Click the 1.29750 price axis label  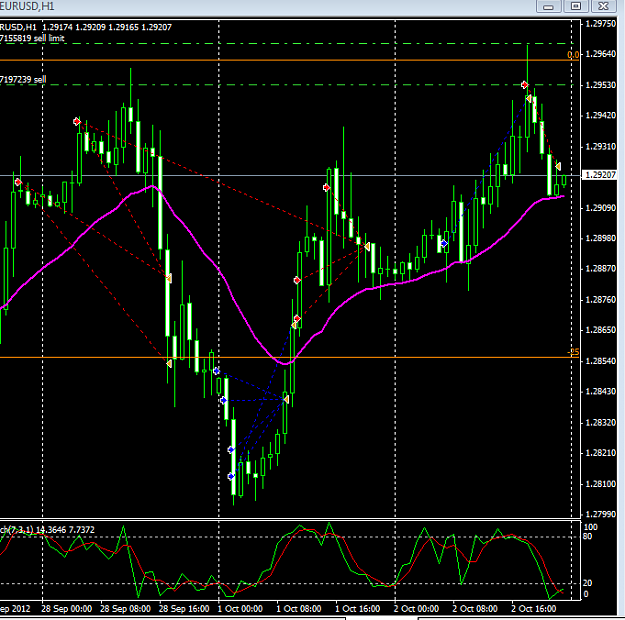[600, 24]
